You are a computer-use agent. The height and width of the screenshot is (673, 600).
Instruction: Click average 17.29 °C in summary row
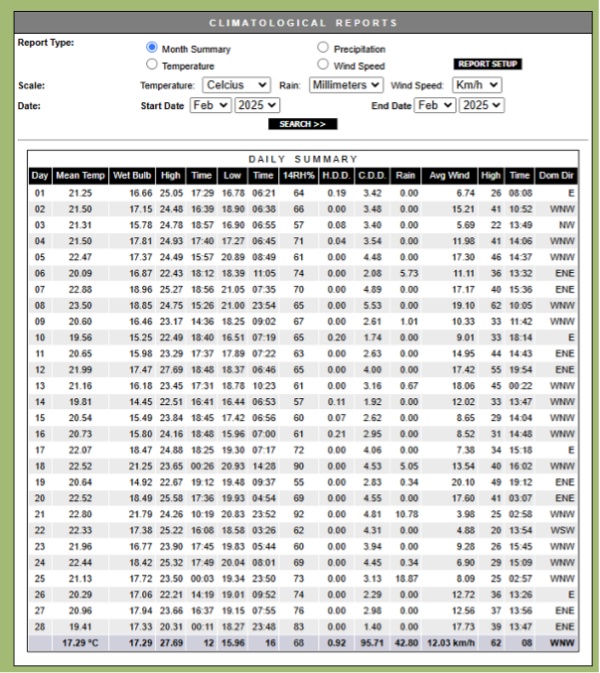[80, 643]
